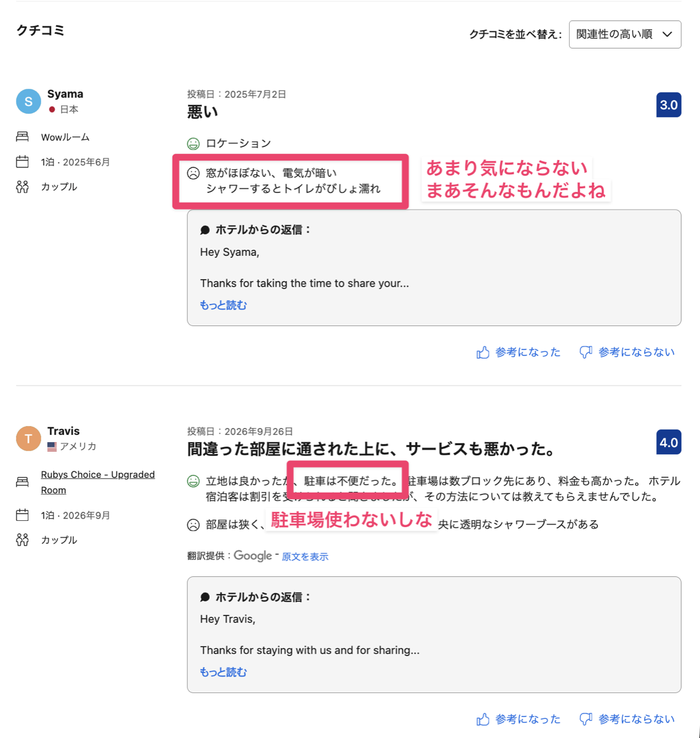Click reviewer name Travis
This screenshot has height=738, width=700.
[x=63, y=431]
